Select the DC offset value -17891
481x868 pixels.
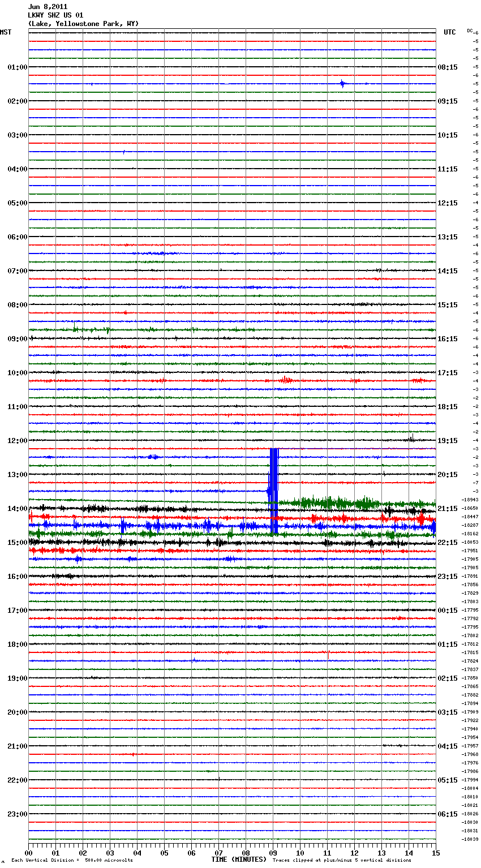pos(470,576)
